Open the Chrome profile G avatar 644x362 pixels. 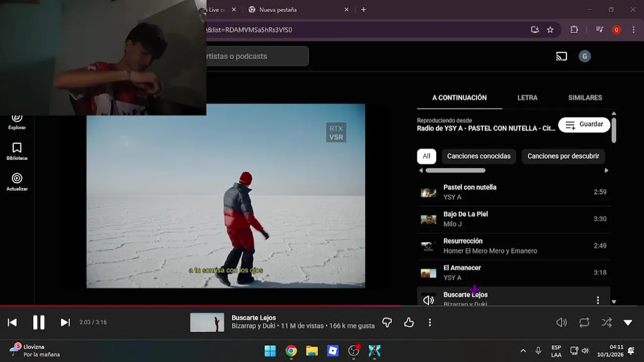pyautogui.click(x=616, y=30)
